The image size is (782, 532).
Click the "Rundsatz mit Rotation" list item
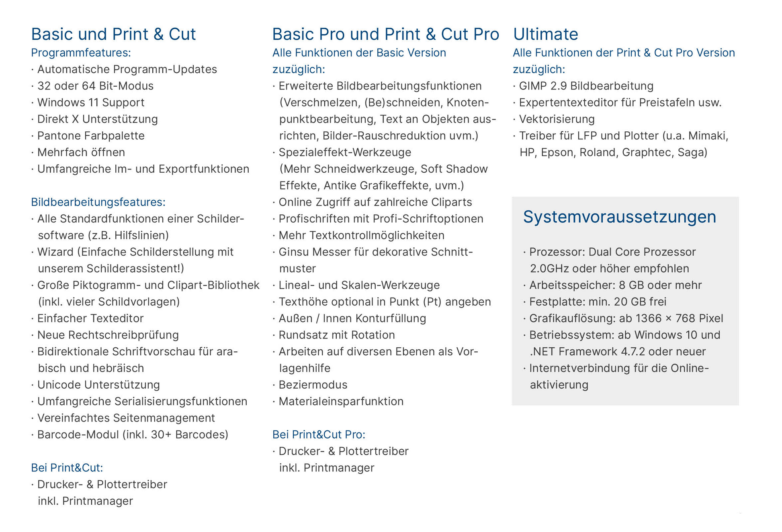pos(337,335)
